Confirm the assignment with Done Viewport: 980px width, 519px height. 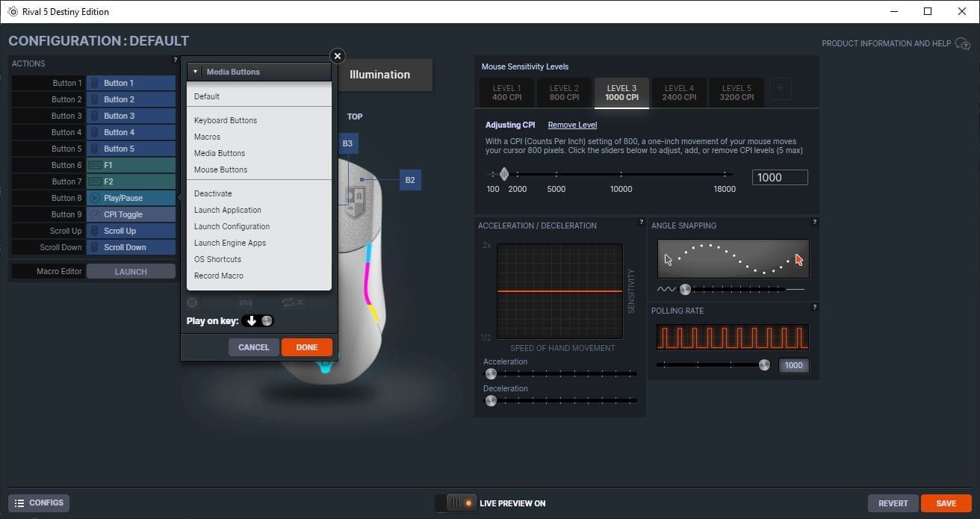(x=307, y=347)
